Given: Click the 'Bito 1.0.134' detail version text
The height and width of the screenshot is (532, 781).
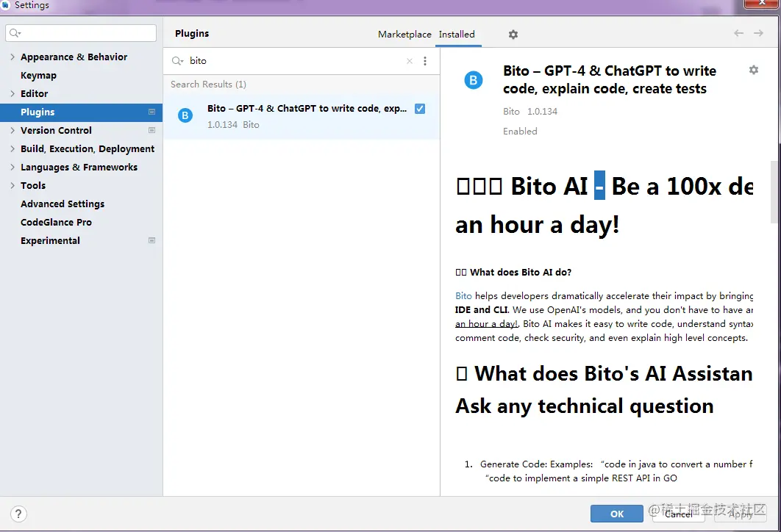Looking at the screenshot, I should point(530,112).
